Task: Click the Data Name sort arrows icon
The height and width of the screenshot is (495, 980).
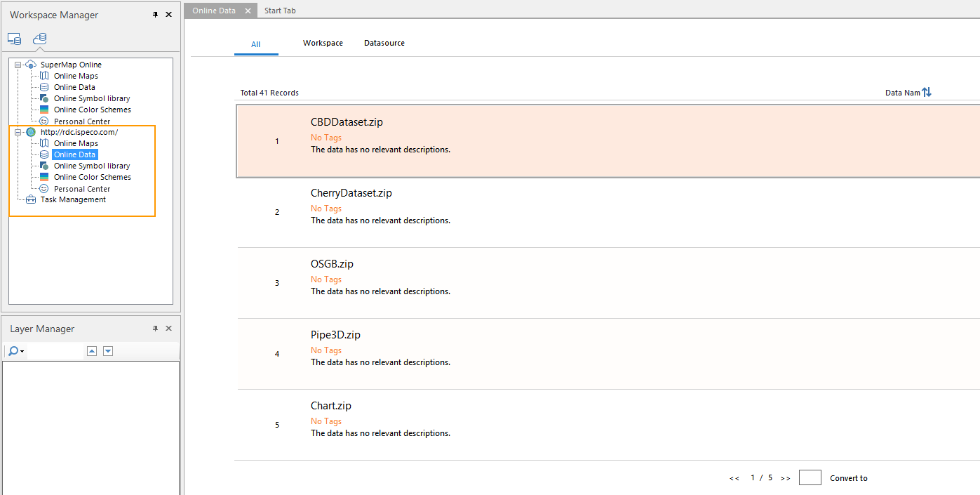Action: coord(927,93)
